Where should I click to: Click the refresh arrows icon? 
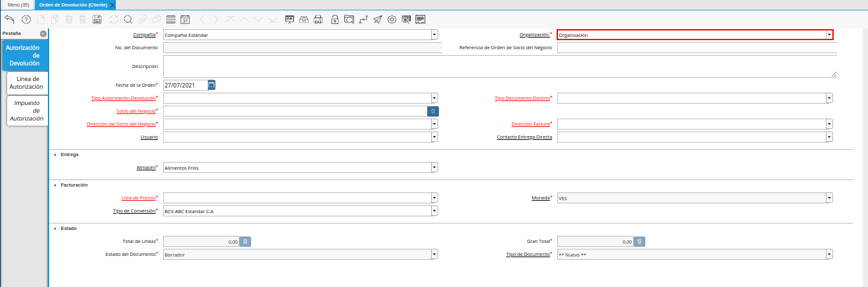[114, 19]
